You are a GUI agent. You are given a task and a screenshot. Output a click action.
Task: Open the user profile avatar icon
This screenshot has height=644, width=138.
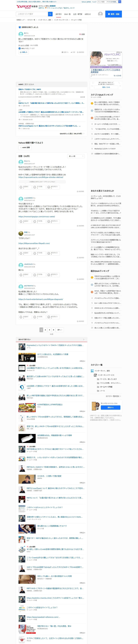point(100,14)
